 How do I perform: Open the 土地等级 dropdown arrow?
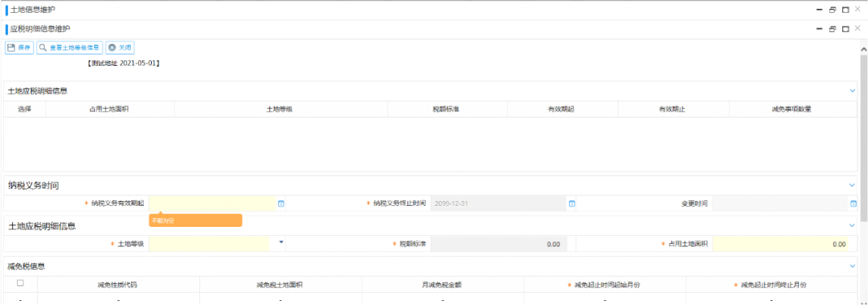[x=280, y=241]
